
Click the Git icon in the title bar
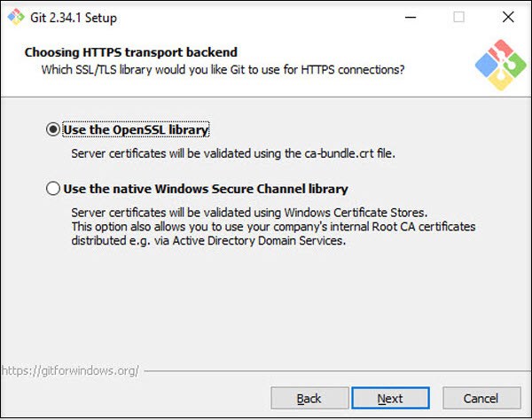(14, 17)
